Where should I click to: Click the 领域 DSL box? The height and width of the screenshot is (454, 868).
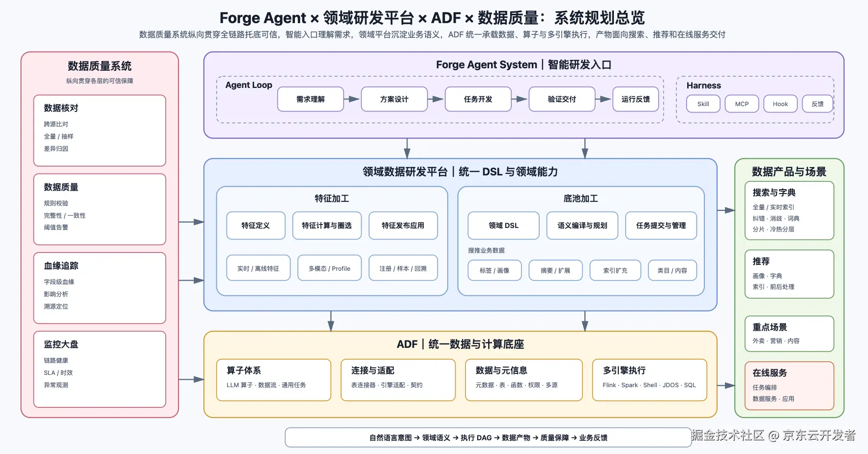click(x=503, y=226)
